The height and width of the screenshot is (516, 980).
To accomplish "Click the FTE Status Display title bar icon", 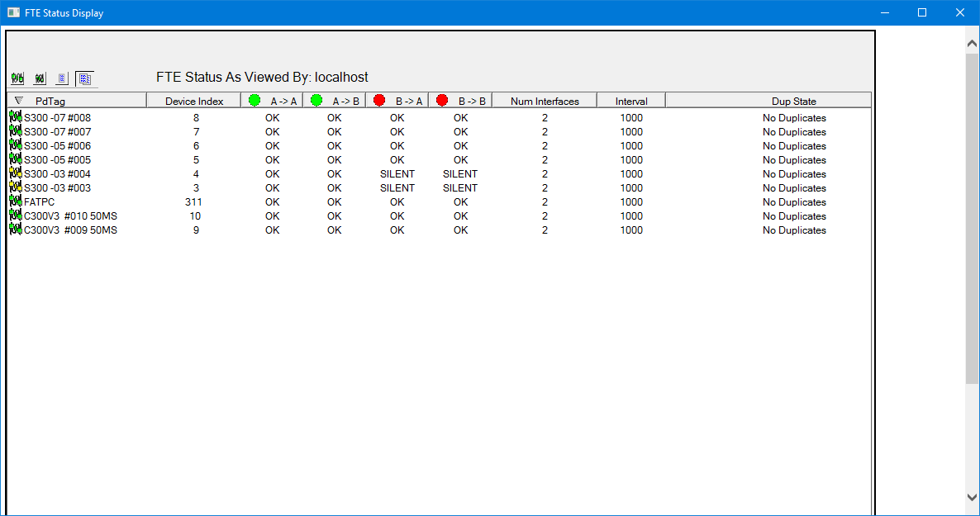I will pyautogui.click(x=13, y=13).
